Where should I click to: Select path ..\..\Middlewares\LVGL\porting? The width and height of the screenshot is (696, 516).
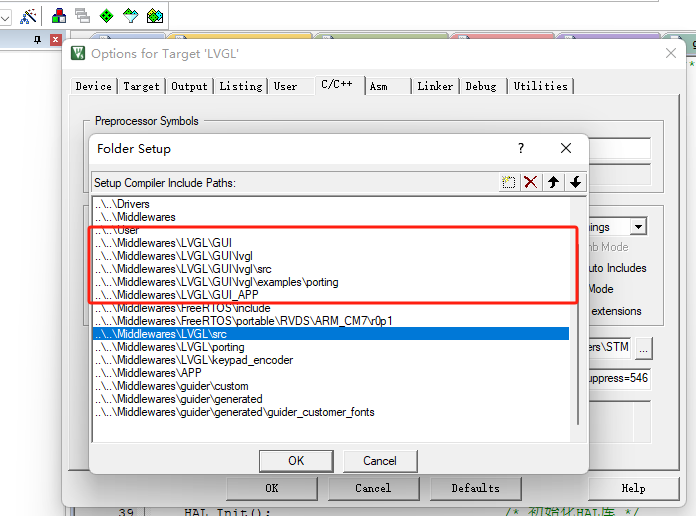(x=331, y=347)
